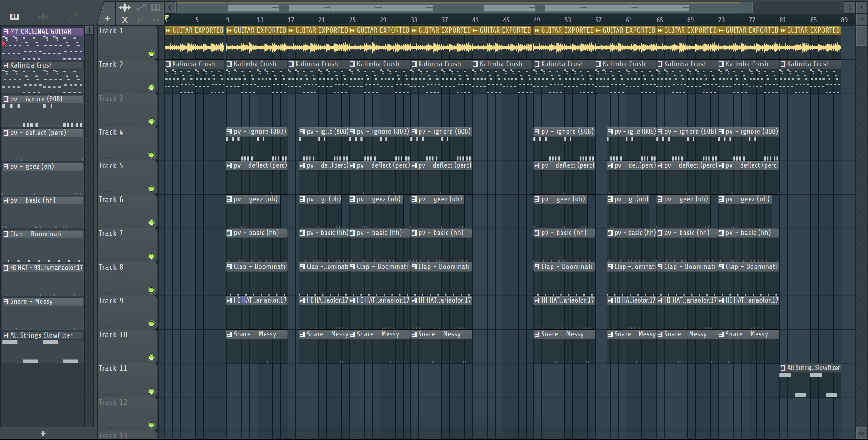This screenshot has width=868, height=440.
Task: Click the horizontal scrollbar thumb showing the song overview
Action: (464, 7)
